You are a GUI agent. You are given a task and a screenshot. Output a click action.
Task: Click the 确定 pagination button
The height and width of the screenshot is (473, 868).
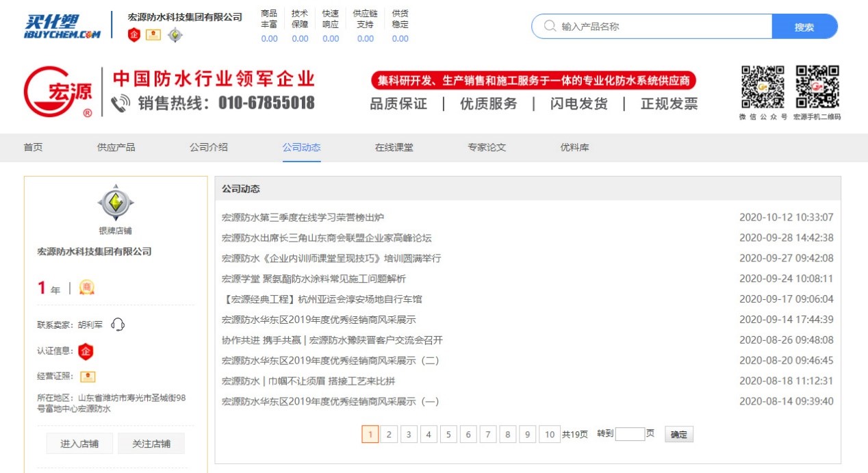[x=678, y=434]
